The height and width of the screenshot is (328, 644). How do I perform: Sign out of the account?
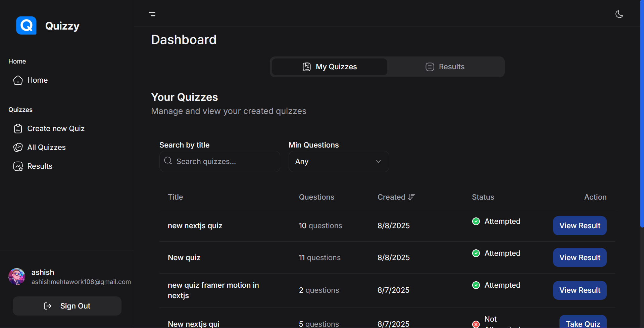67,306
